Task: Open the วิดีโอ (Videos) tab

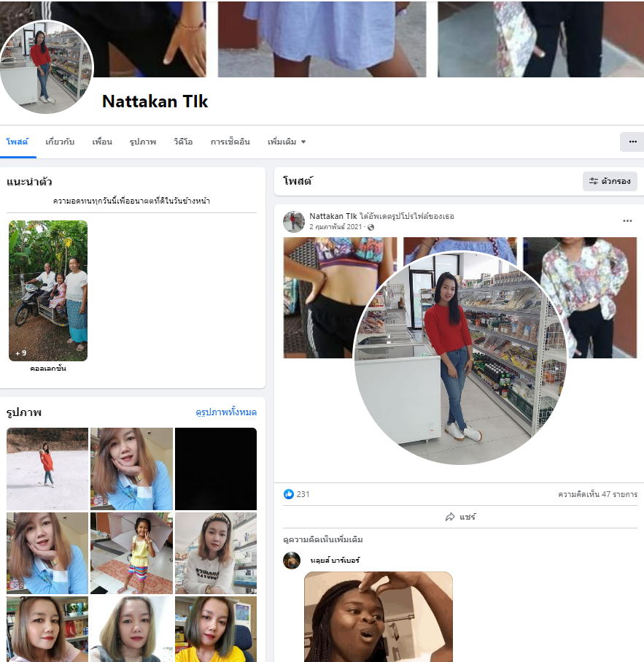Action: point(183,142)
